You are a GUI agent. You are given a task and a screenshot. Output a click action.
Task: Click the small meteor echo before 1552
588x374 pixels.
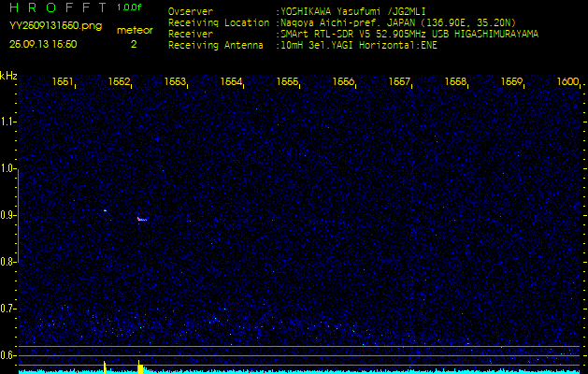point(105,210)
